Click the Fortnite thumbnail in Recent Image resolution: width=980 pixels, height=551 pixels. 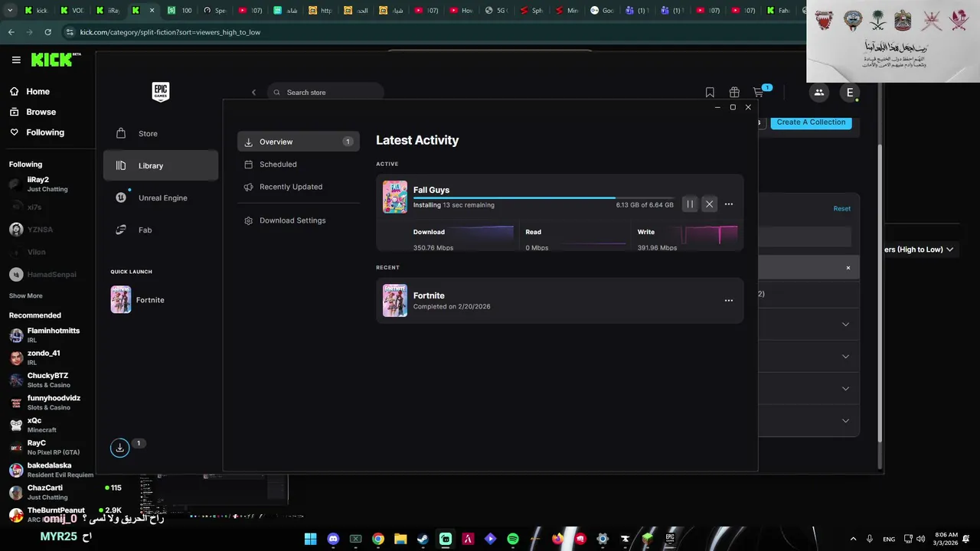(x=395, y=301)
